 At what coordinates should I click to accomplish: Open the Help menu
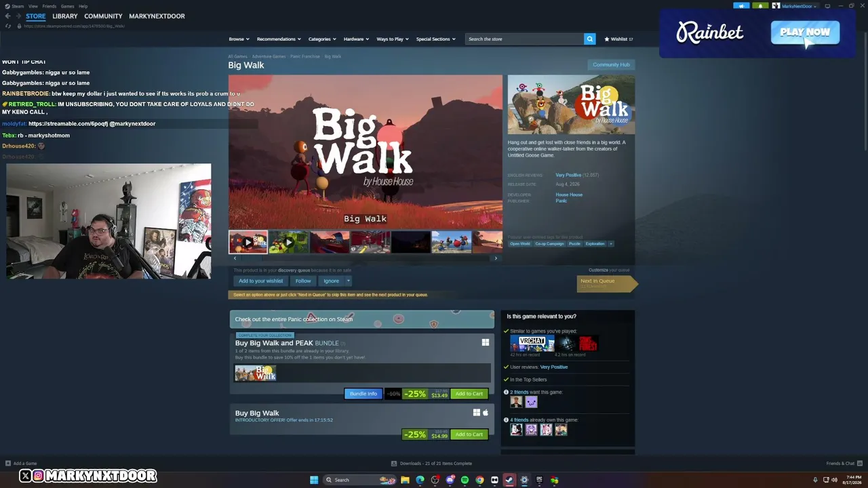pyautogui.click(x=83, y=6)
